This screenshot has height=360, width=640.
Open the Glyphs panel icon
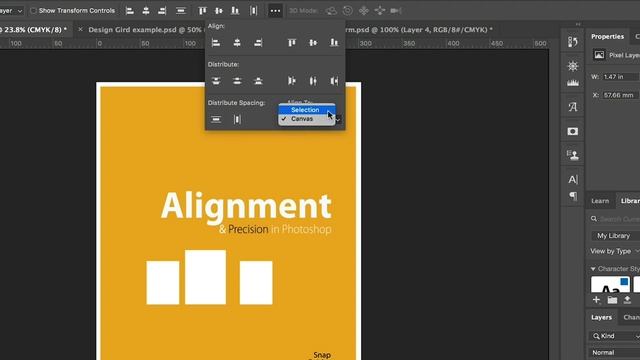click(x=573, y=107)
